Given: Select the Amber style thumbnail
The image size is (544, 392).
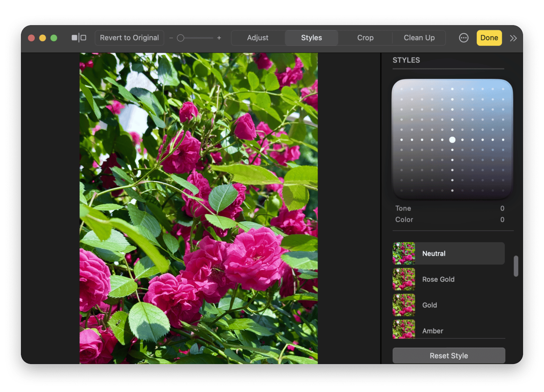Looking at the screenshot, I should 403,329.
